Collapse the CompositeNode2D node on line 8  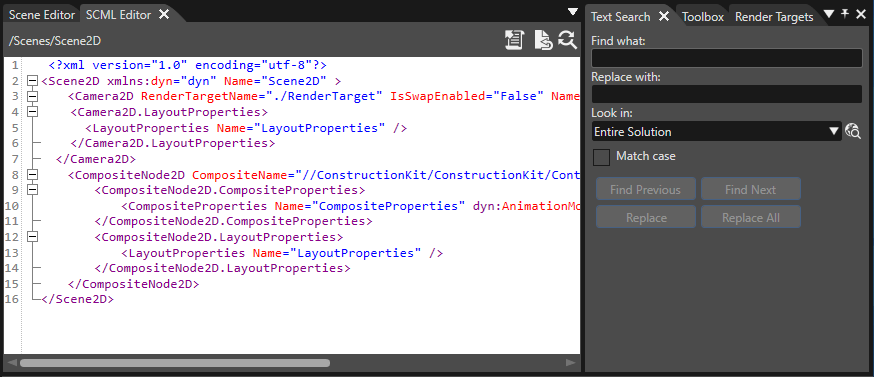pyautogui.click(x=32, y=175)
